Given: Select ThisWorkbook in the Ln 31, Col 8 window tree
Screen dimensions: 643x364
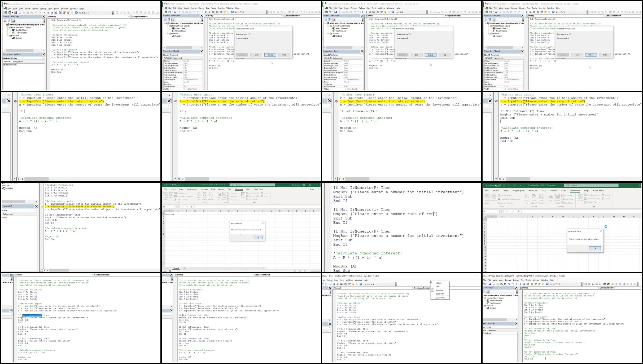Looking at the screenshot, I should click(495, 303).
